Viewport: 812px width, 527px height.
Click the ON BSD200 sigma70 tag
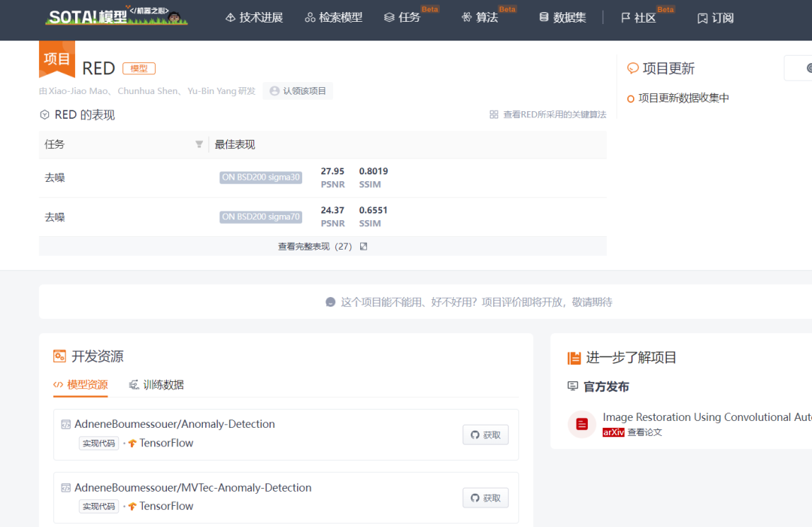[261, 217]
